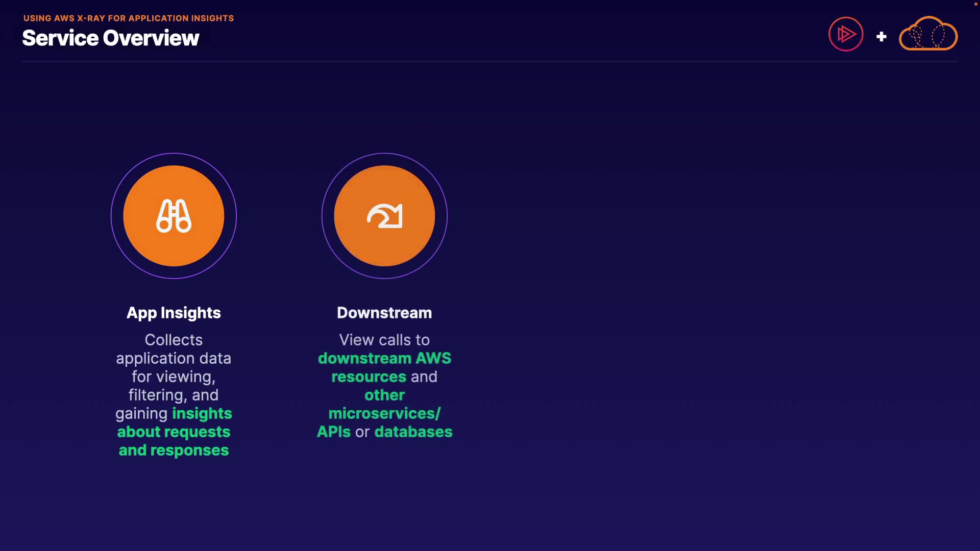This screenshot has height=551, width=980.
Task: Click the curved arrow Downstream icon
Action: [x=384, y=216]
